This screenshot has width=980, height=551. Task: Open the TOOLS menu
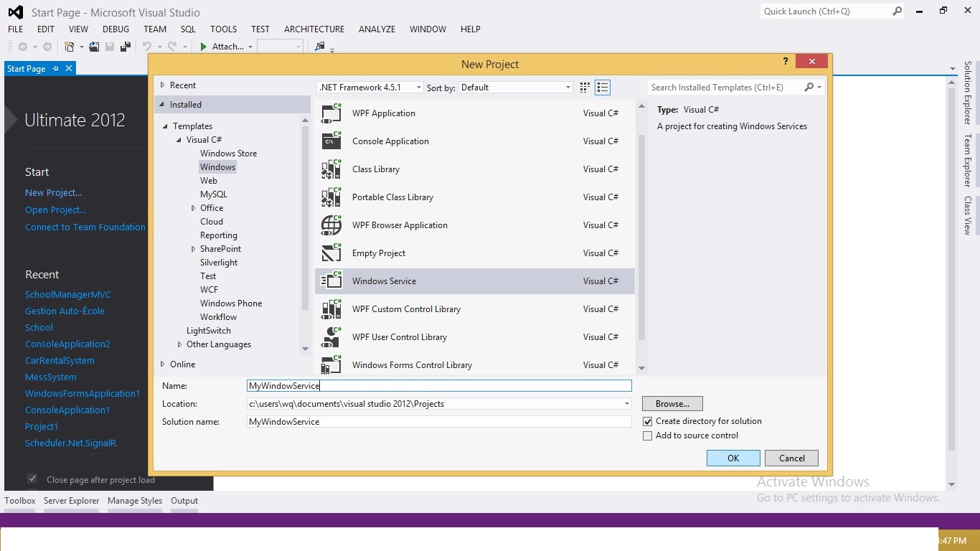coord(223,29)
